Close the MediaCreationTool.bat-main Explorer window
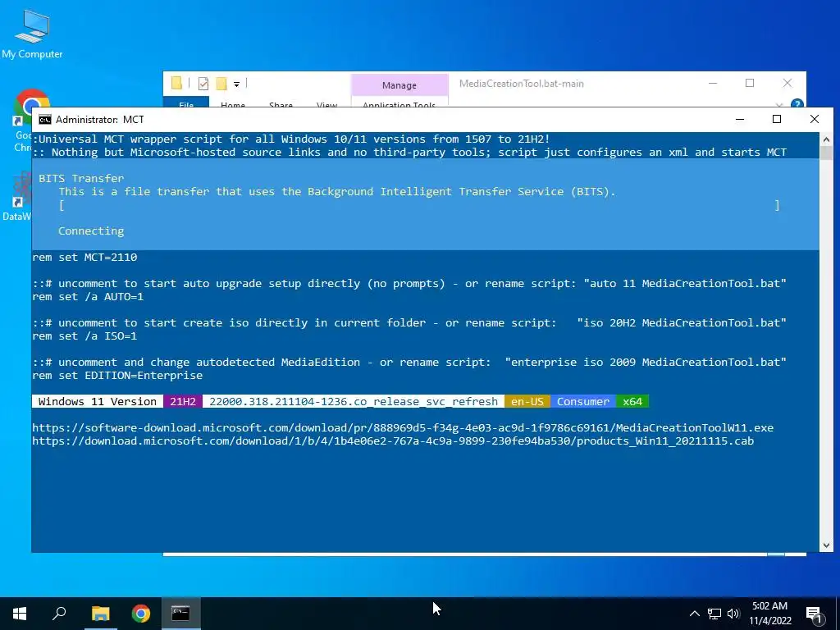This screenshot has width=840, height=630. (x=787, y=83)
